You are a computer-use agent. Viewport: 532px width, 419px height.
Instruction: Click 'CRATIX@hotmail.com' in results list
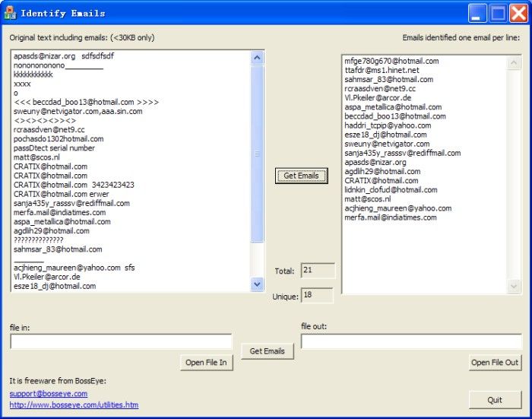[x=382, y=181]
